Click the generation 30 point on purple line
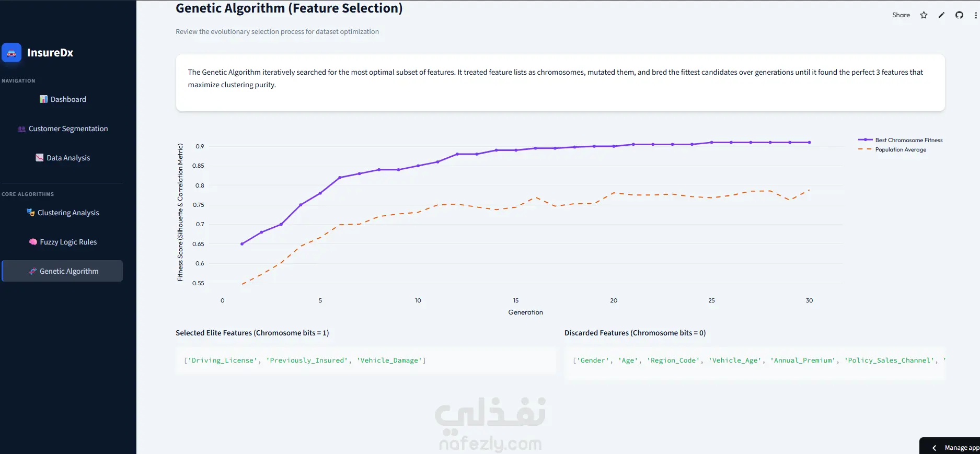Viewport: 980px width, 454px height. click(x=810, y=142)
